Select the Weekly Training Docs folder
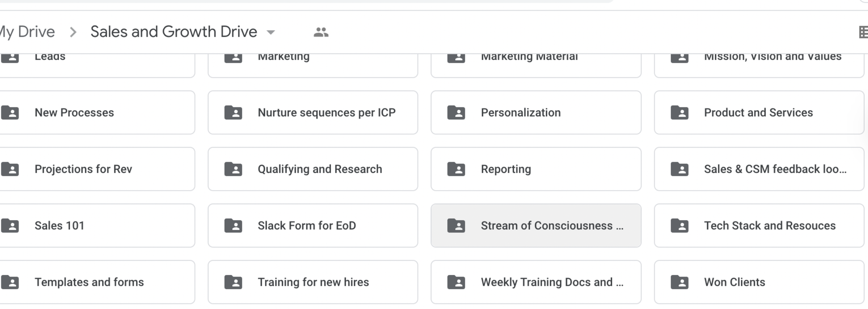 [x=536, y=282]
